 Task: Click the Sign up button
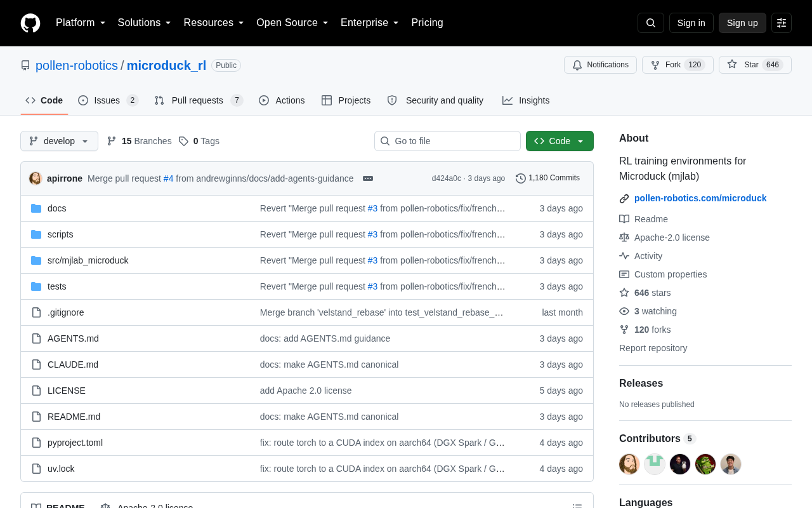click(742, 23)
